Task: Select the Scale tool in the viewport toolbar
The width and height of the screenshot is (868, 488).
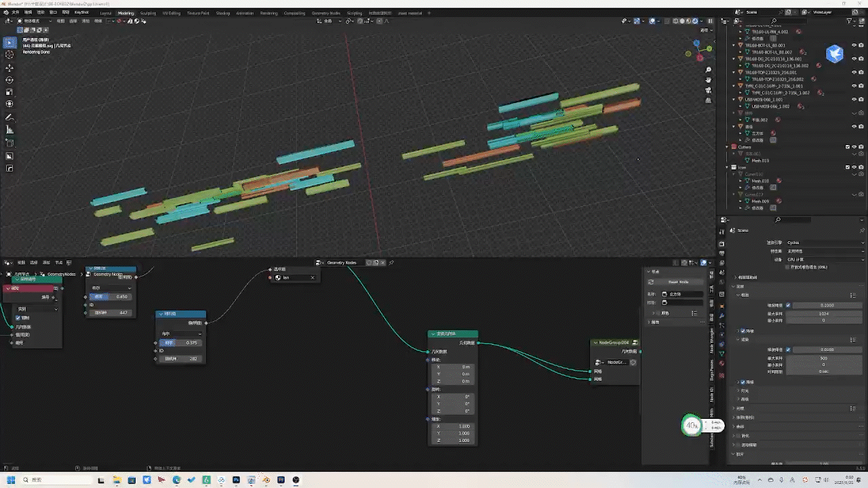Action: click(9, 92)
